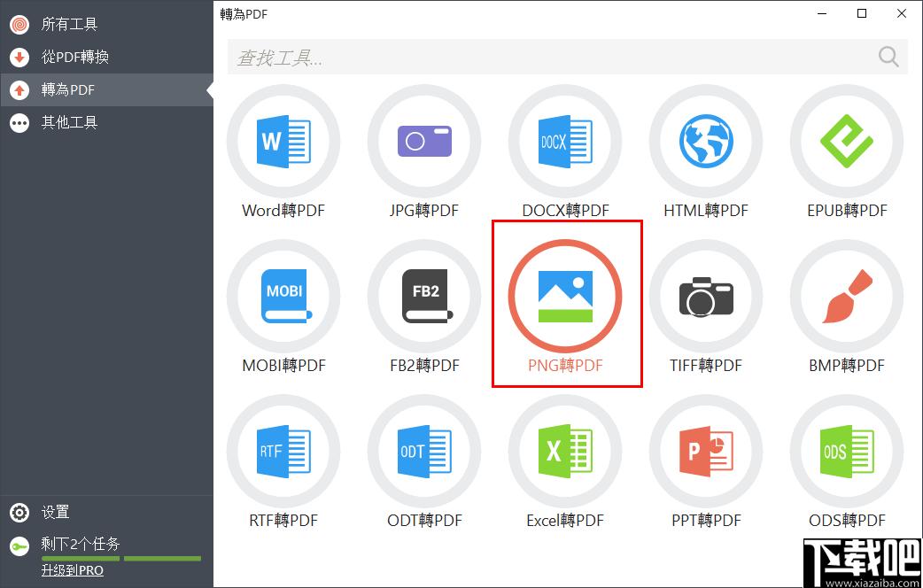Choose the ODT轉PDF document icon
This screenshot has width=923, height=588.
click(424, 452)
